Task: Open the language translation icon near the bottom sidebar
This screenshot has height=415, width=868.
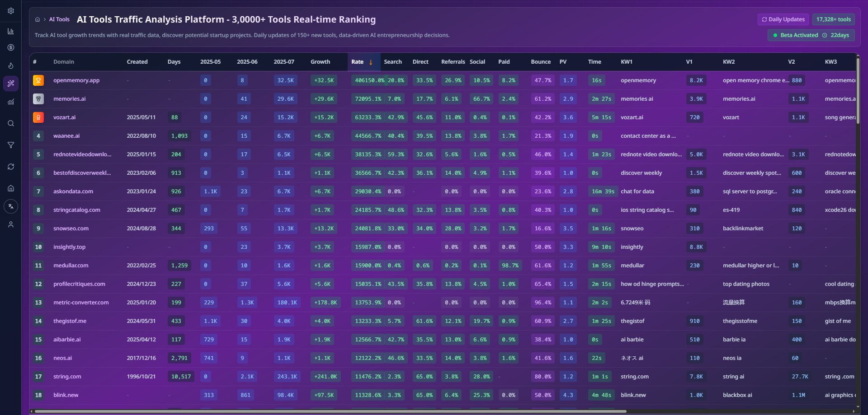Action: [x=11, y=206]
